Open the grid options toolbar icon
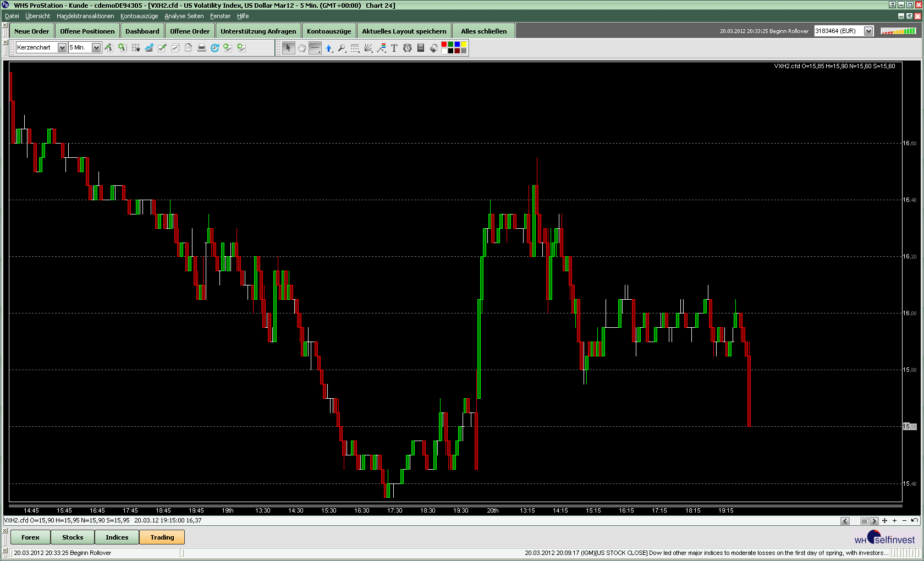924x561 pixels. [x=136, y=48]
